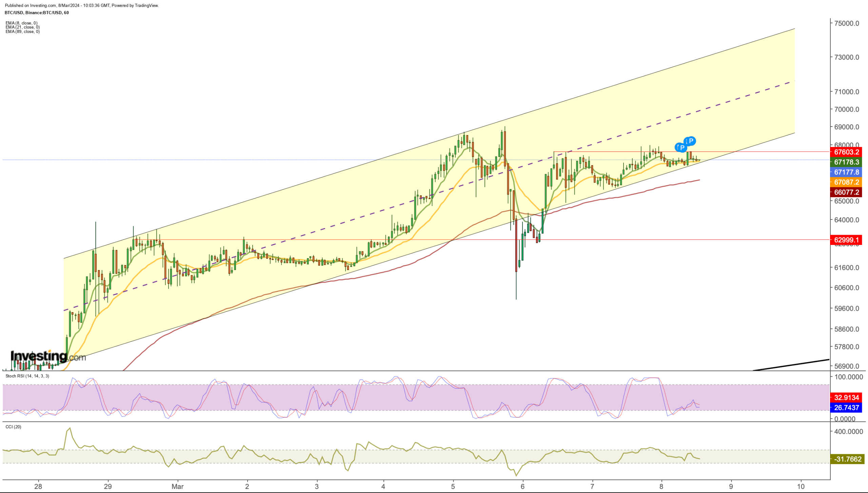This screenshot has width=868, height=493.
Task: Click the 29 date on time axis
Action: [108, 486]
